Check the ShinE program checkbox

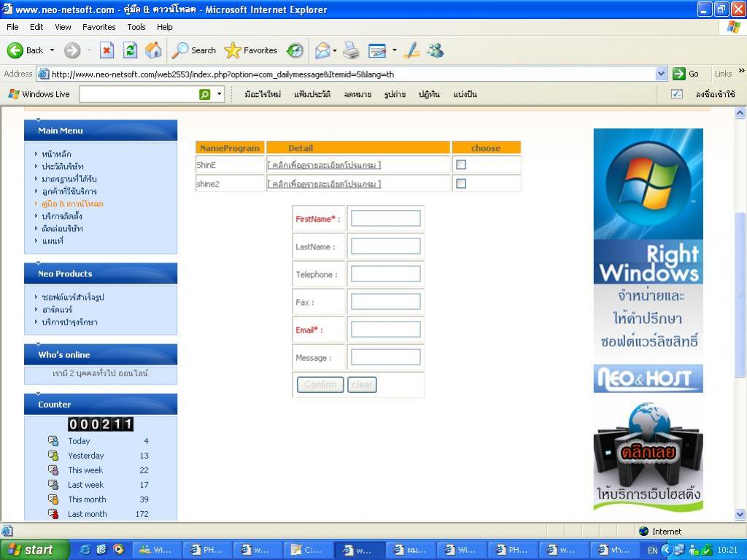461,165
